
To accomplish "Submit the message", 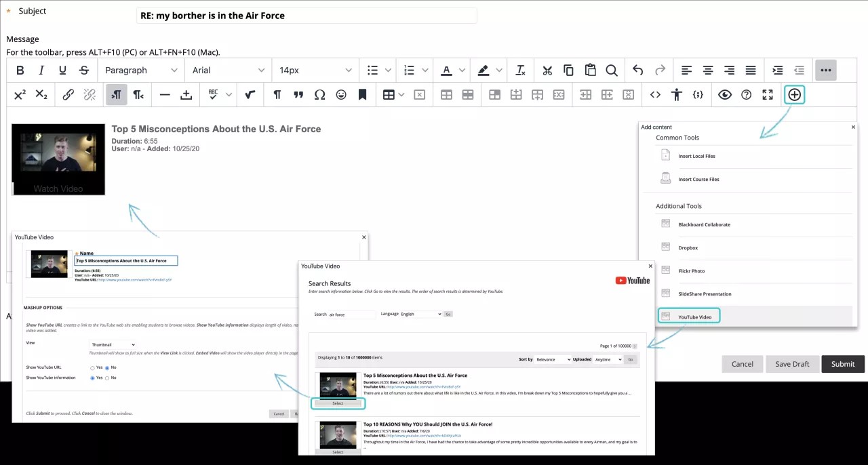I will [x=842, y=364].
